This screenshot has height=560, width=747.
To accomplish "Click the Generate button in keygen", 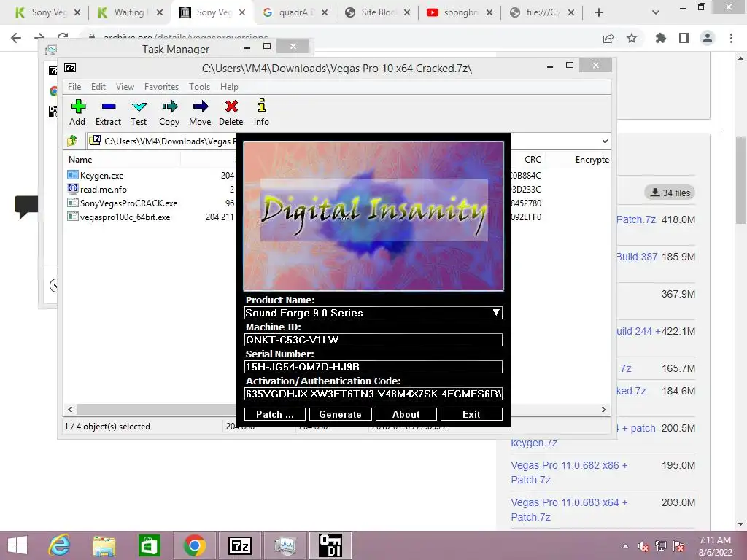I will tap(340, 414).
